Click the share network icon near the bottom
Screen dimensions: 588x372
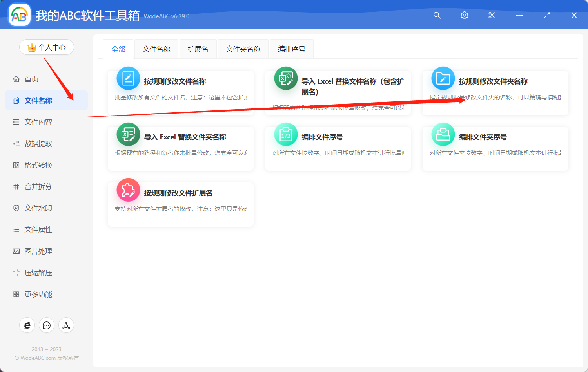pos(66,325)
